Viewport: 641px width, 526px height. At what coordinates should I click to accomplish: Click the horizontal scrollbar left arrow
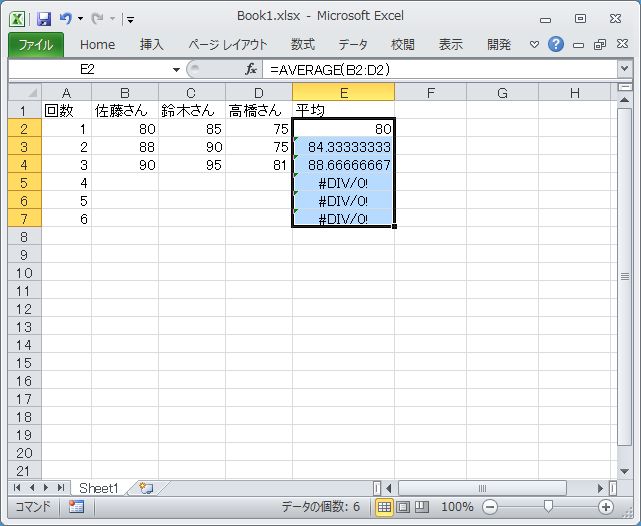(389, 488)
